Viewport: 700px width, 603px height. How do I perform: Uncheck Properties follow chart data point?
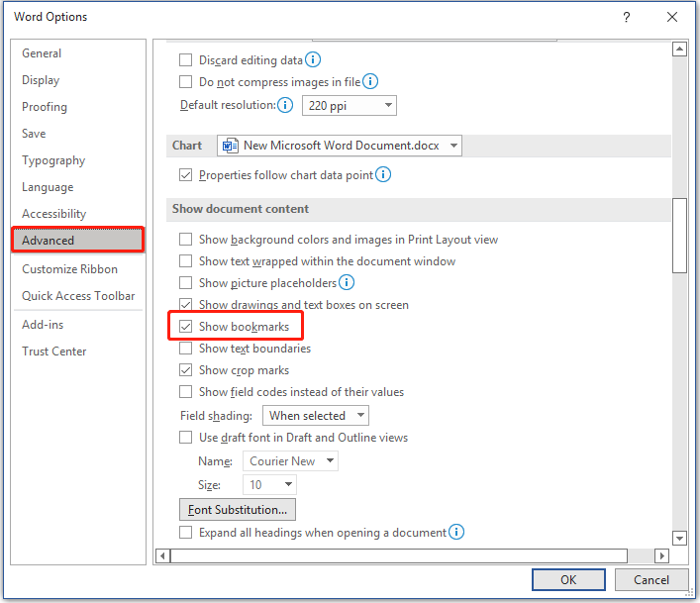pos(186,175)
